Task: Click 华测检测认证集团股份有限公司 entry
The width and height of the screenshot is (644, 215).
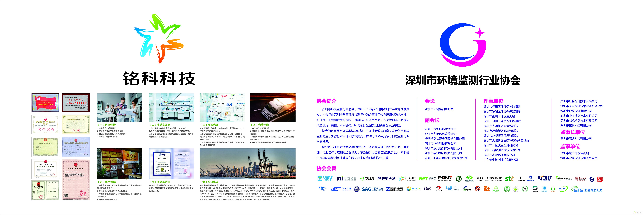Action: (x=445, y=139)
